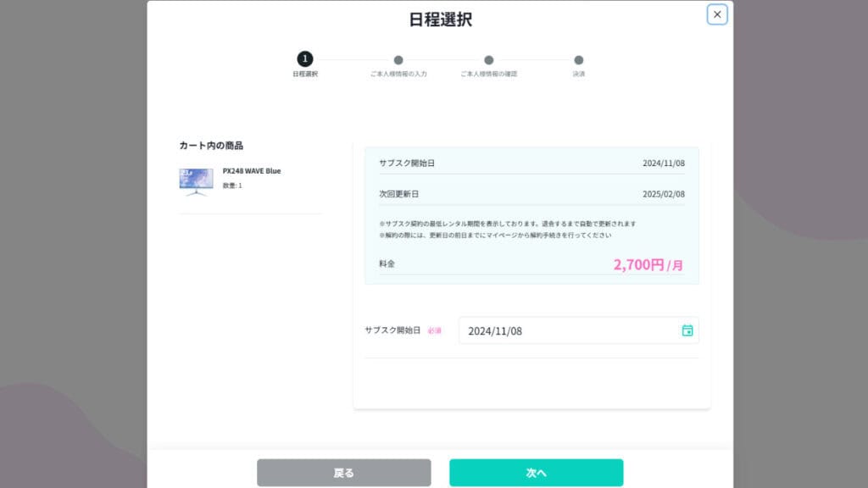
Task: Proceed with the 次へ button
Action: tap(536, 473)
